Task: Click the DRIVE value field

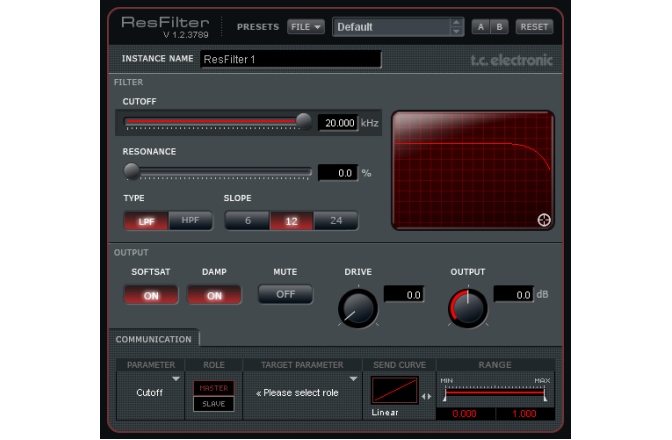Action: (x=404, y=294)
